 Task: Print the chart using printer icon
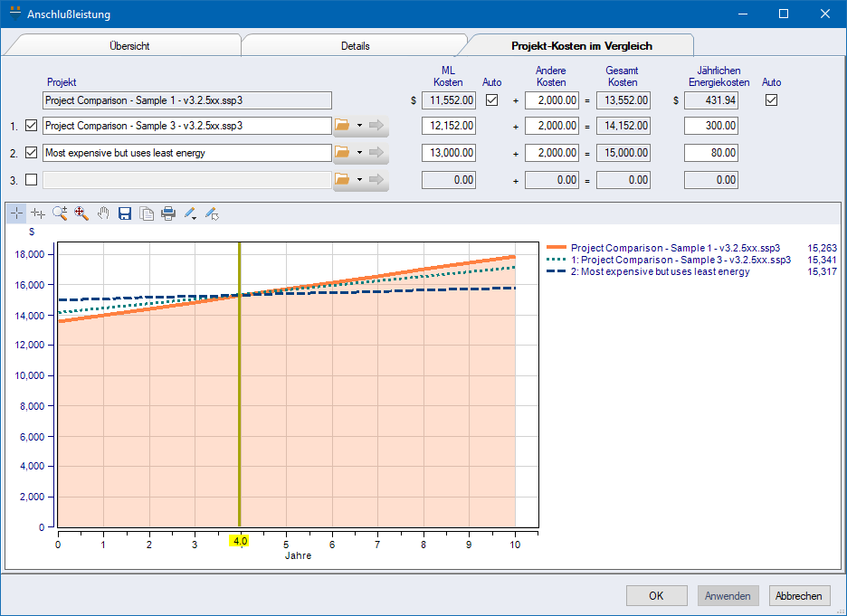click(x=168, y=213)
